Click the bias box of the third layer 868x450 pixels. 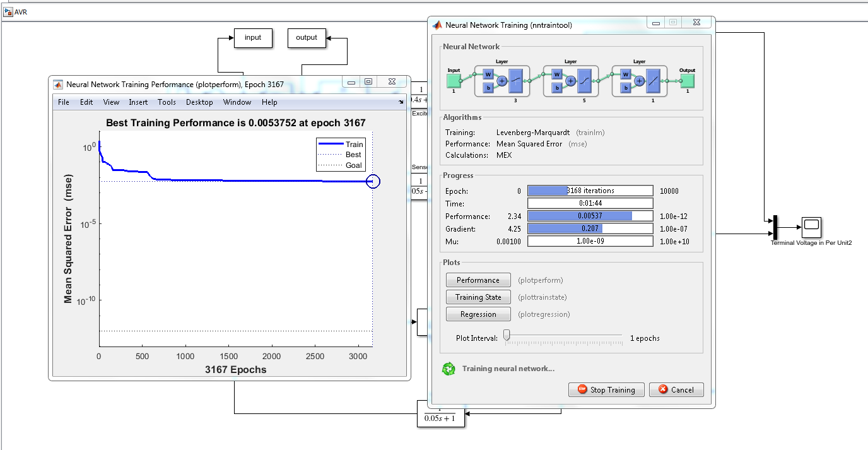pos(625,87)
